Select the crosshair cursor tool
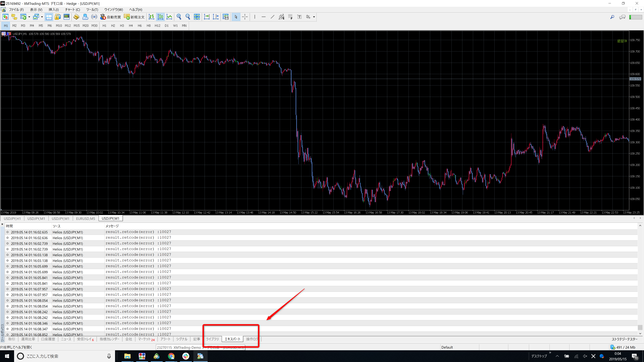 [245, 17]
